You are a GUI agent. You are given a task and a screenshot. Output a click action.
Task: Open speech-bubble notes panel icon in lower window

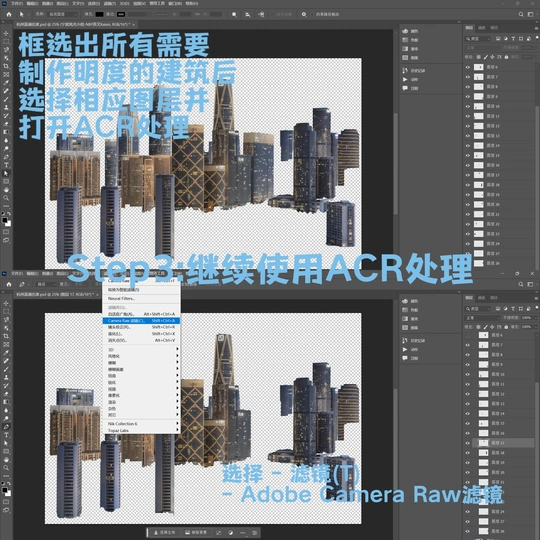click(405, 358)
